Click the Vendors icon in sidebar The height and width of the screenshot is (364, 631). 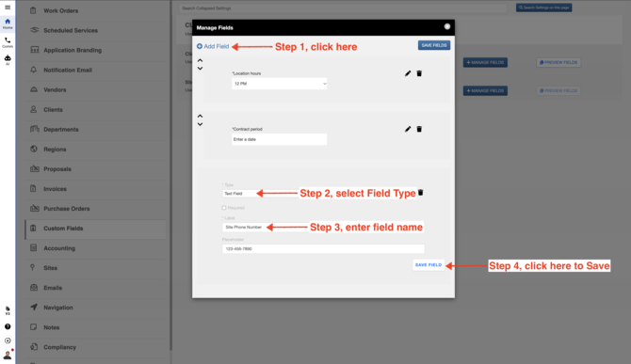(x=34, y=89)
